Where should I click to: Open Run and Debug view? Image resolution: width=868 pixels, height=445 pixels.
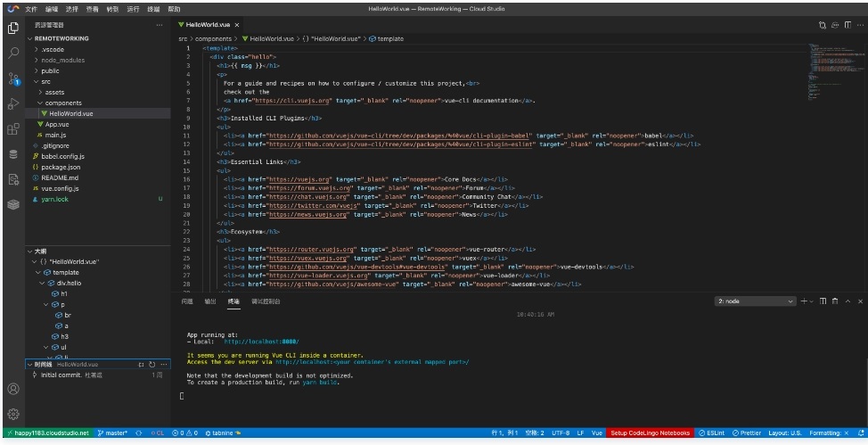coord(13,103)
